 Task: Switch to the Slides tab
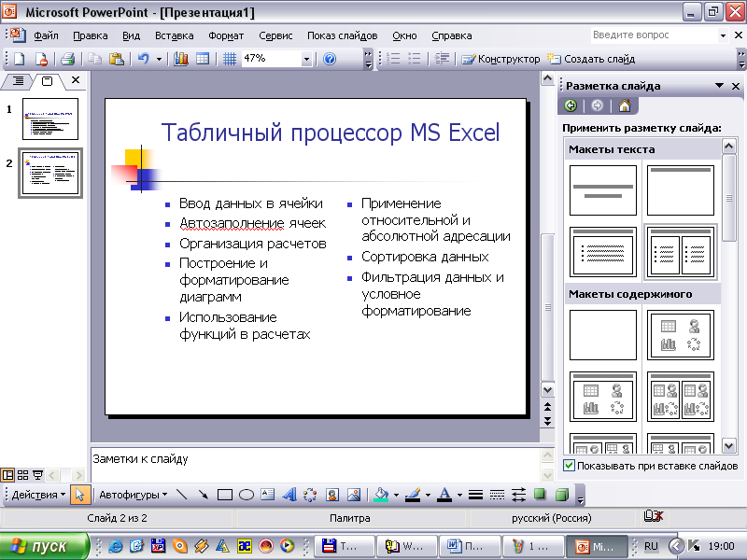[x=47, y=81]
